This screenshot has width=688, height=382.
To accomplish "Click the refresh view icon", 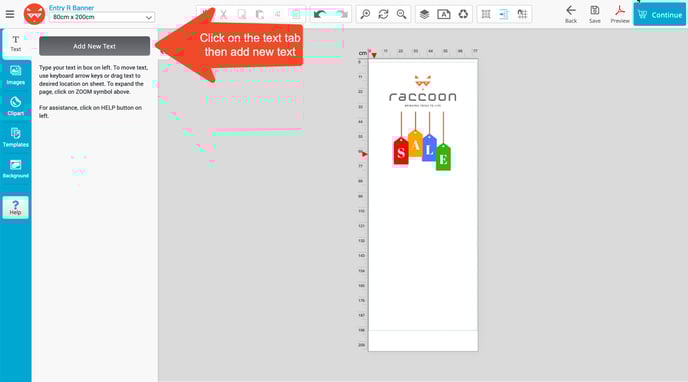I will coord(383,14).
